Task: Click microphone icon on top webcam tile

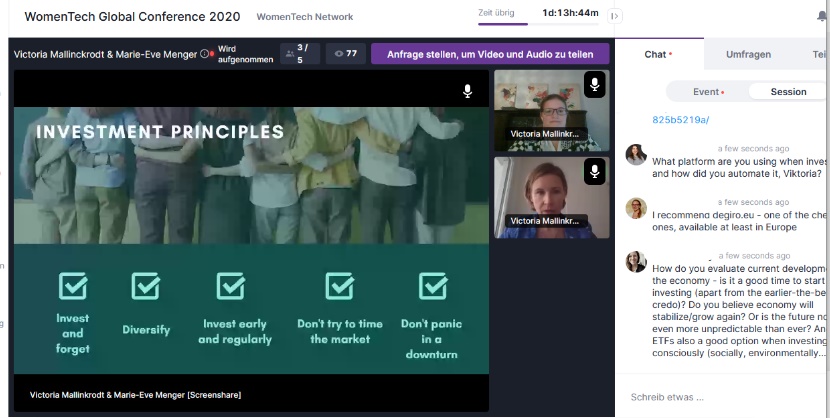Action: (x=594, y=86)
